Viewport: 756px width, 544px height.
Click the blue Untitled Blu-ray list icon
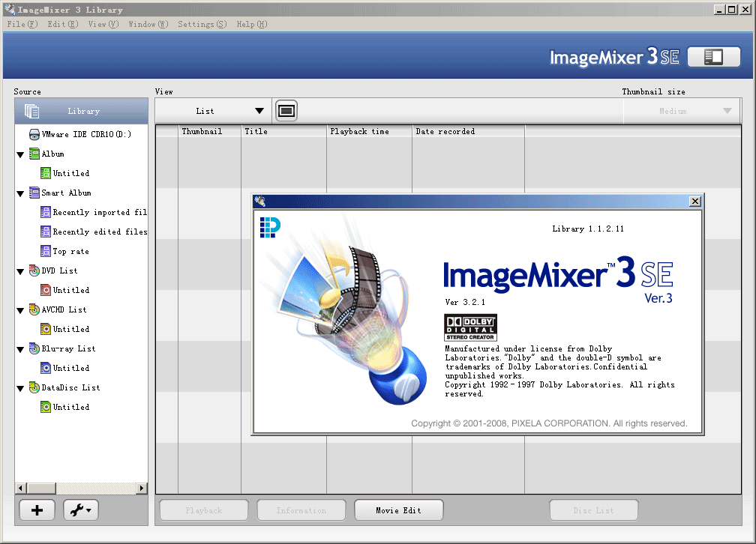[x=45, y=368]
